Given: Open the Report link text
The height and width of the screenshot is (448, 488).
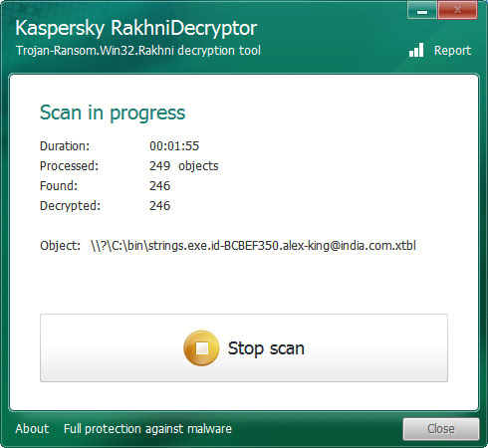Looking at the screenshot, I should (x=452, y=51).
